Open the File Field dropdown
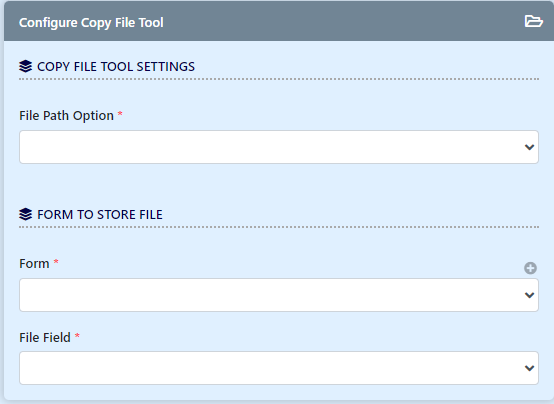The width and height of the screenshot is (554, 404). [x=279, y=368]
